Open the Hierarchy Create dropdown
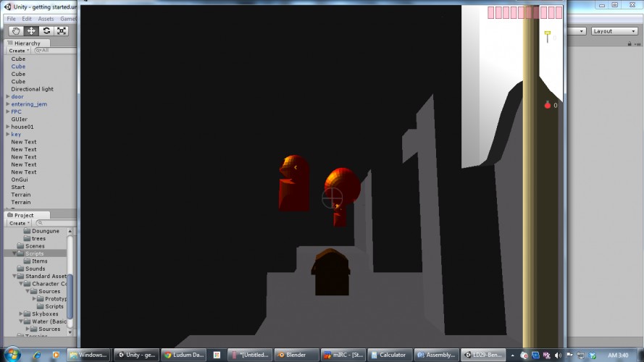The image size is (644, 362). pos(19,51)
